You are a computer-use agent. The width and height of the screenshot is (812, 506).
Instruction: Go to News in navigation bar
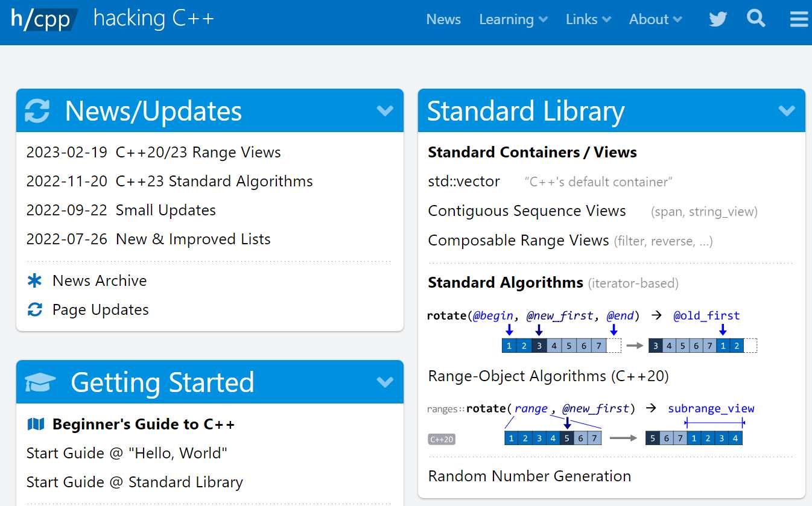[443, 19]
